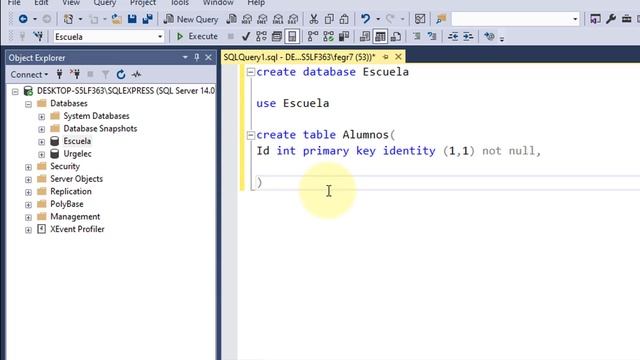Image resolution: width=640 pixels, height=360 pixels.
Task: Select the Replication tree item
Action: [x=71, y=191]
